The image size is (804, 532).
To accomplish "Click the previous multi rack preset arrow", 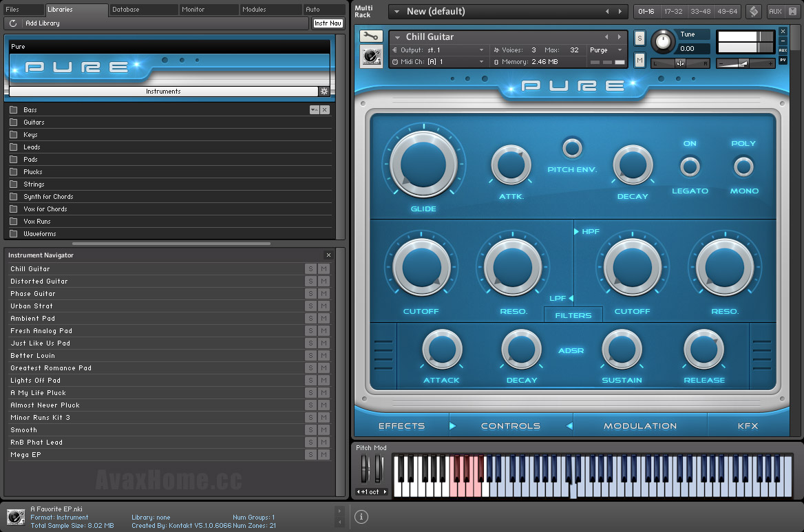I will (x=608, y=11).
